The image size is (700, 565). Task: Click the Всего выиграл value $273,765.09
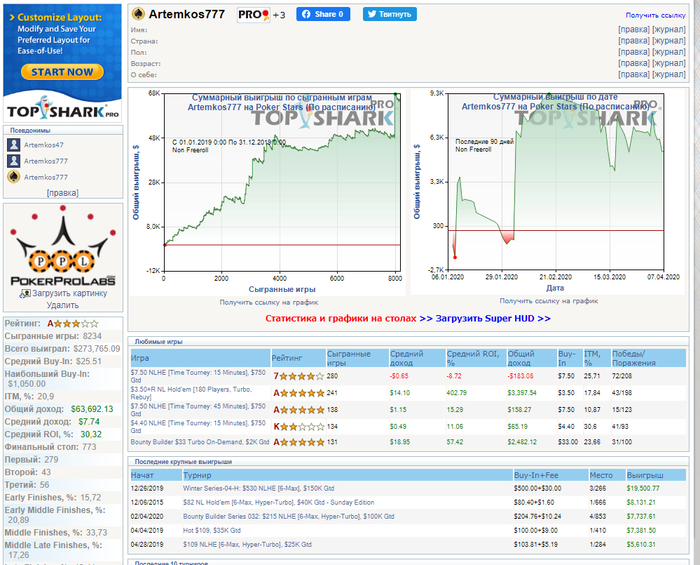[97, 349]
